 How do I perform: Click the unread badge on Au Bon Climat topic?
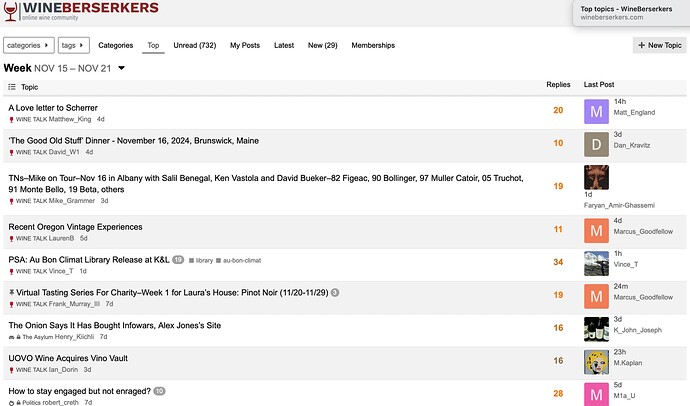178,260
